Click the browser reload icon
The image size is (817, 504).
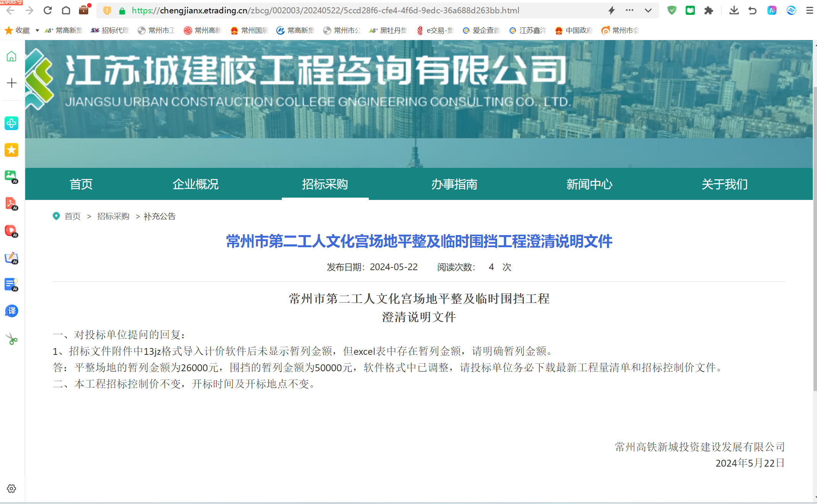tap(48, 10)
